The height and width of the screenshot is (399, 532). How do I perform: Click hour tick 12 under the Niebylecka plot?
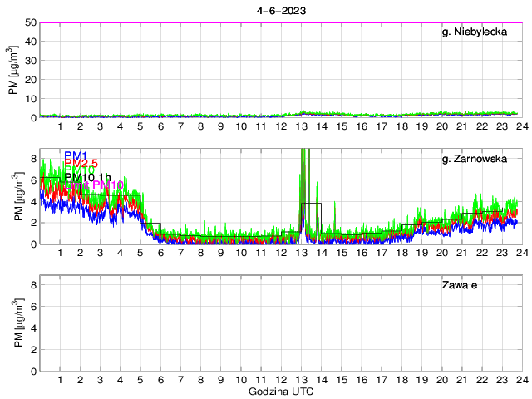click(281, 126)
